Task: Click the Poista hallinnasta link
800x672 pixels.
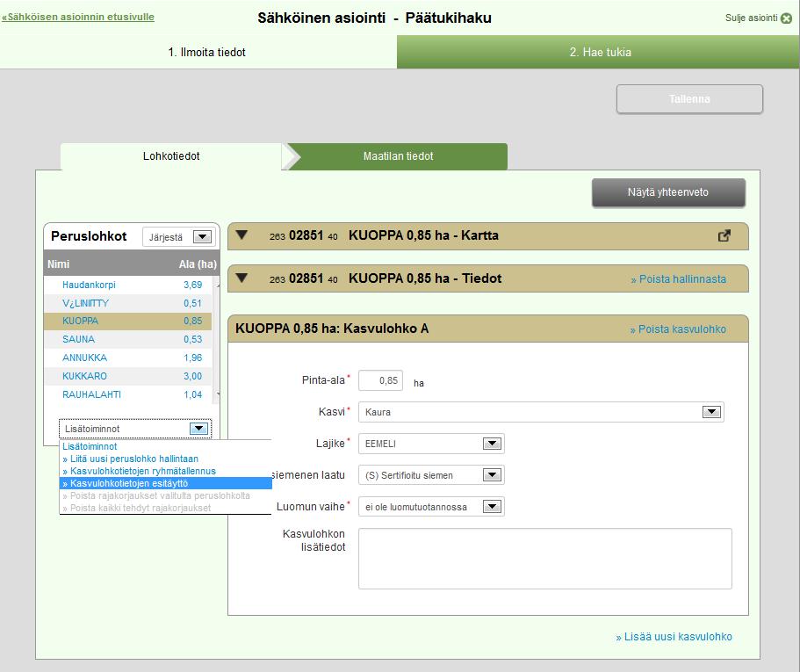Action: (678, 279)
